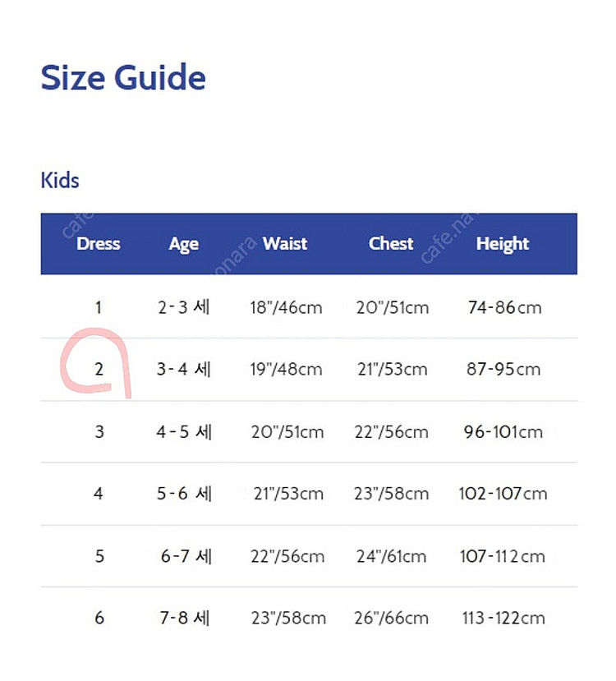
Task: Click dress size 3 cell
Action: pos(99,432)
